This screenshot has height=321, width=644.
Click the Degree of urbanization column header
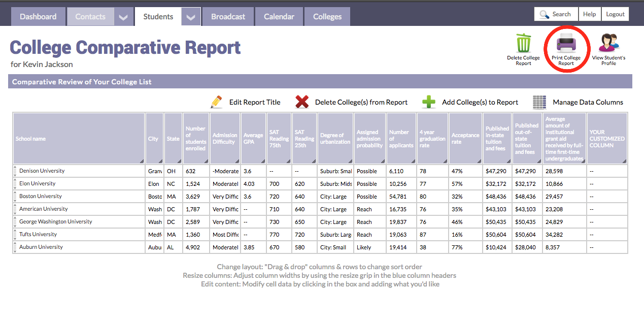point(335,139)
